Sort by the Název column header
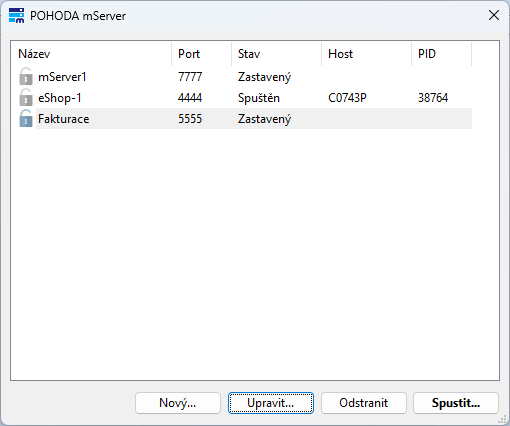This screenshot has width=510, height=426. coord(91,54)
